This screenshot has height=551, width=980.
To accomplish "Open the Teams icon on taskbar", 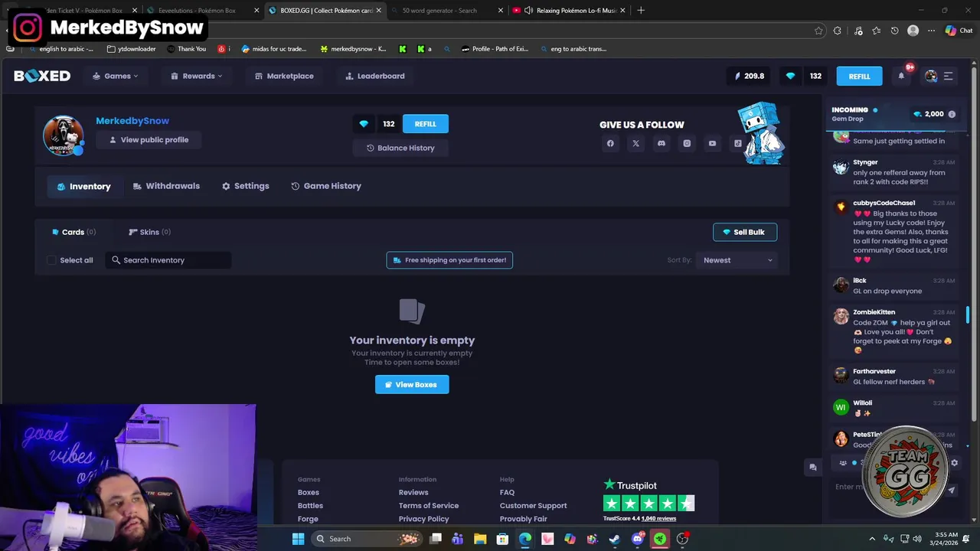I will (x=458, y=539).
